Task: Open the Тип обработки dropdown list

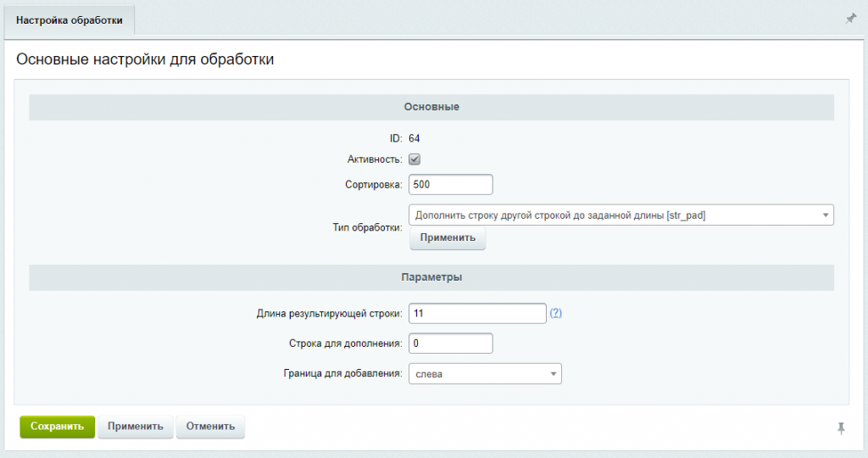Action: pos(621,215)
